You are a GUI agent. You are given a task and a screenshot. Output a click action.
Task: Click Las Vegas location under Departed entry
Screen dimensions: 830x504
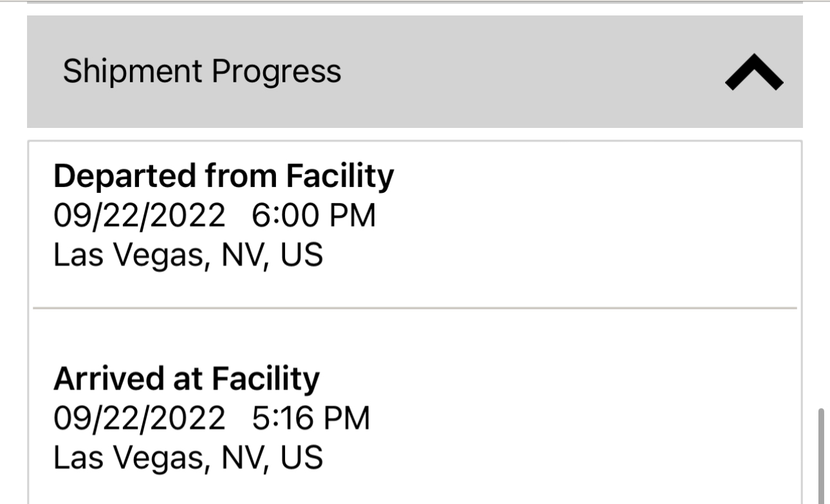[187, 255]
